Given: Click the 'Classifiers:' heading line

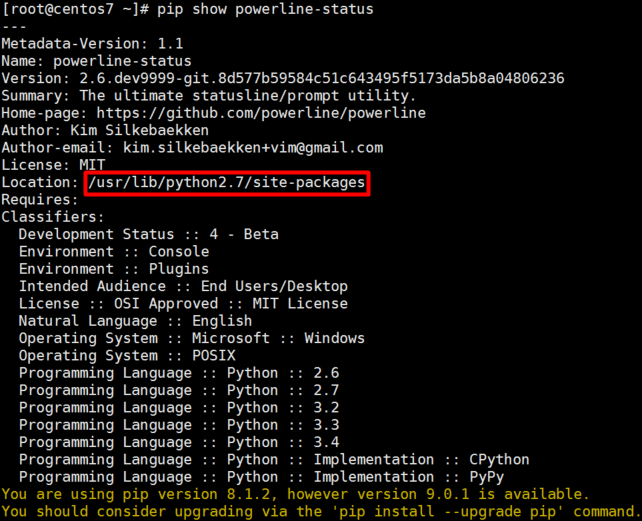Looking at the screenshot, I should click(x=52, y=217).
